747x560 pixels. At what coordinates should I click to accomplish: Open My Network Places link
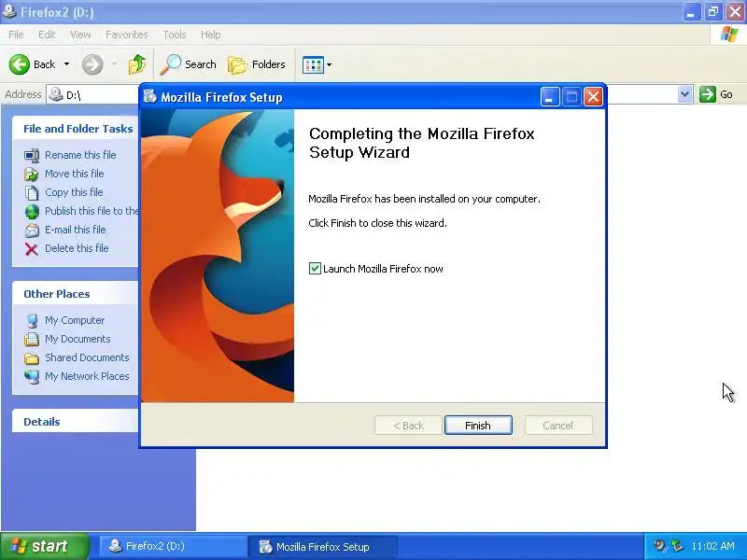[87, 376]
